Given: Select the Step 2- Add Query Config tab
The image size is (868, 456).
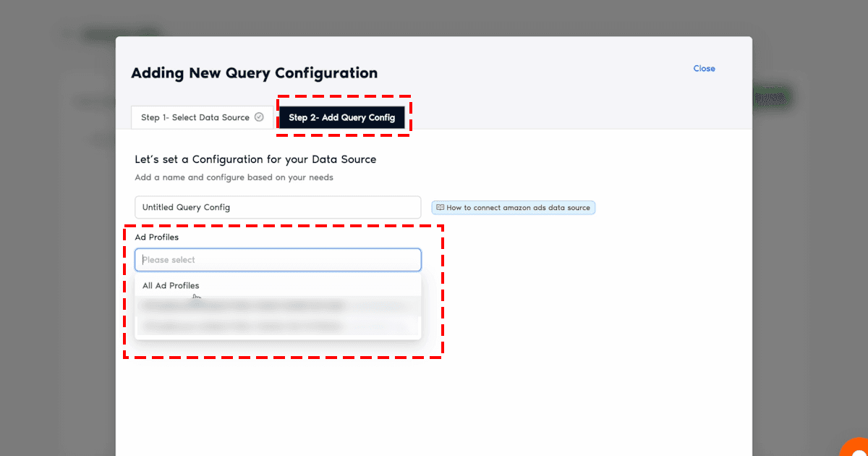Looking at the screenshot, I should click(x=342, y=117).
